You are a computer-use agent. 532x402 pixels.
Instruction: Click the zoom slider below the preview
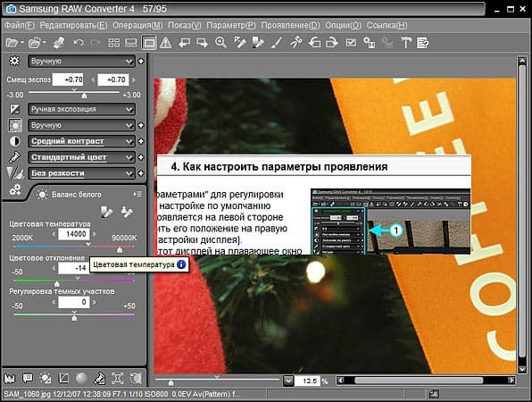217,380
